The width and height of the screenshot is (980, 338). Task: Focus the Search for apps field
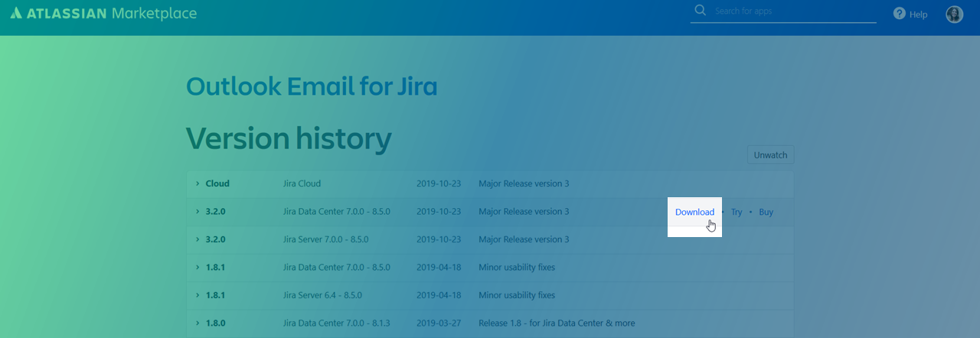[x=792, y=11]
